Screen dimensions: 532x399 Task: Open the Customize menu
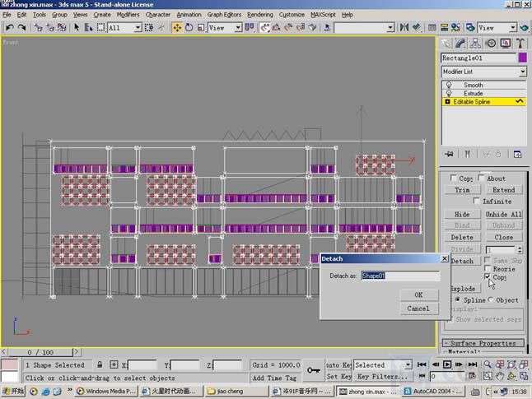coord(292,15)
